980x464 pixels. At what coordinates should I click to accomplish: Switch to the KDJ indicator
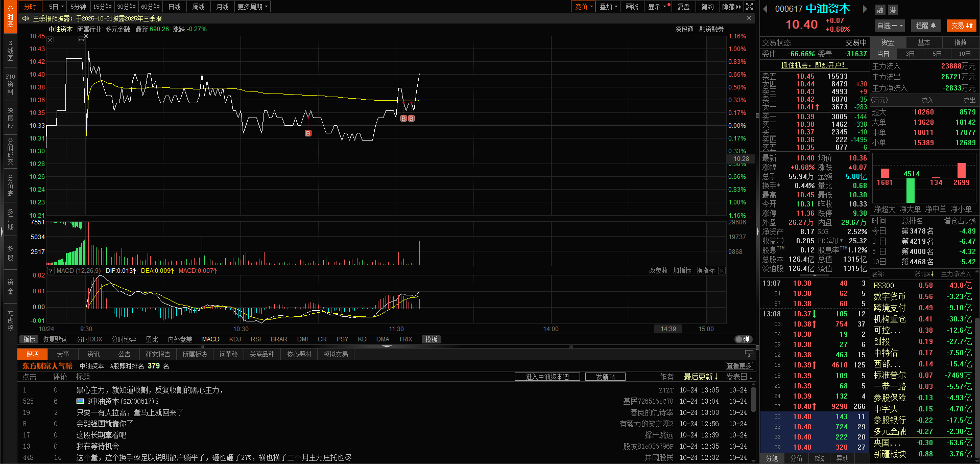(235, 339)
